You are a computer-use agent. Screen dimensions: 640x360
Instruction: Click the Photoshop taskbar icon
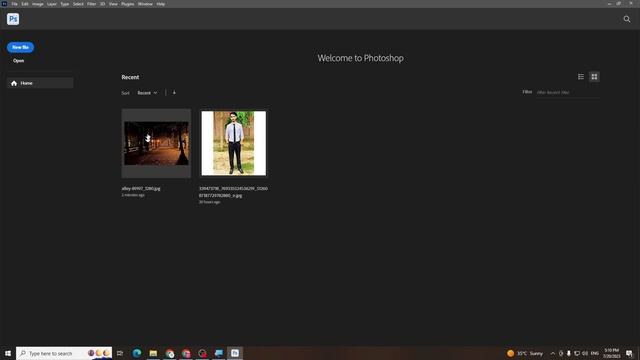pyautogui.click(x=235, y=353)
